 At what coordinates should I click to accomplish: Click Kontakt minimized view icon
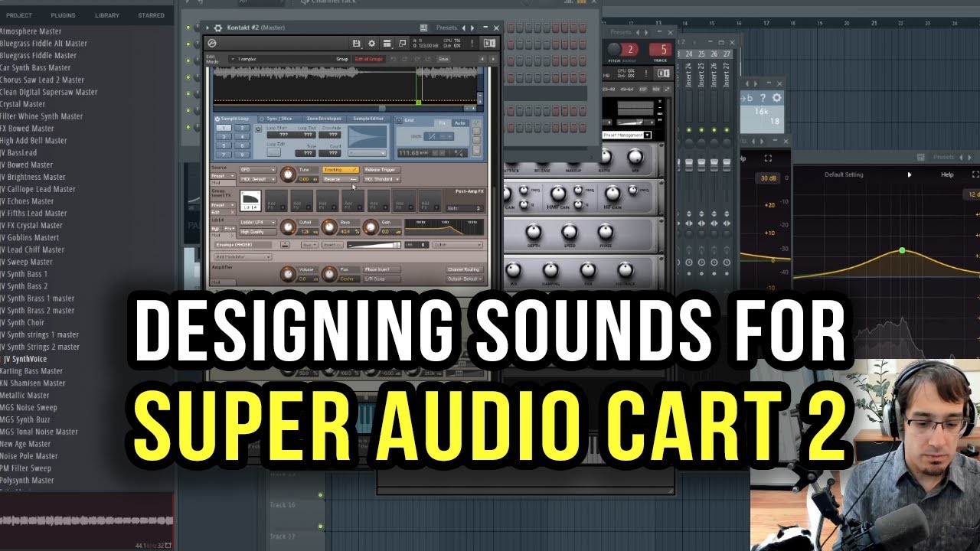point(402,44)
